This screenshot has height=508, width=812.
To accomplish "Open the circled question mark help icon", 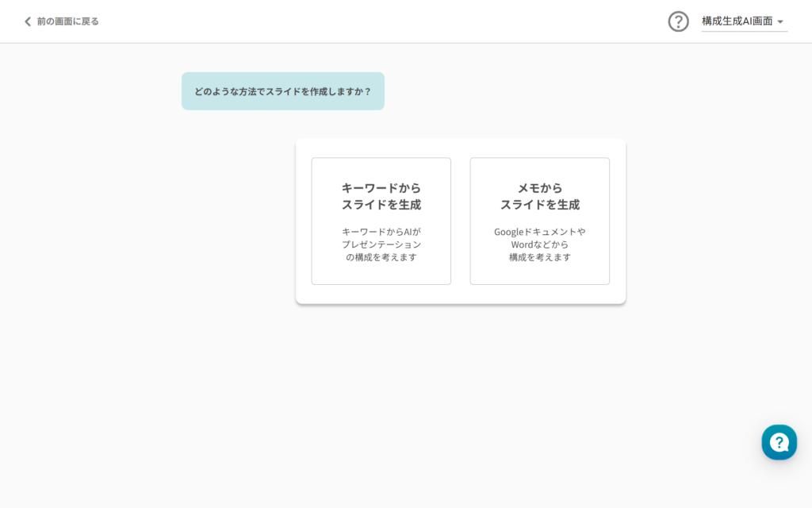I will 678,21.
